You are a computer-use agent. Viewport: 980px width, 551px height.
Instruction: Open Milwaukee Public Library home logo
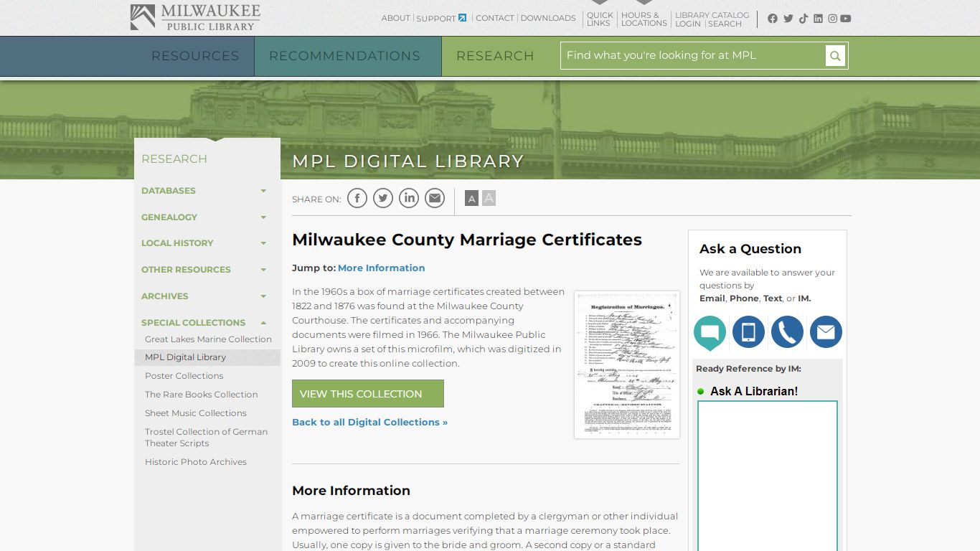195,17
